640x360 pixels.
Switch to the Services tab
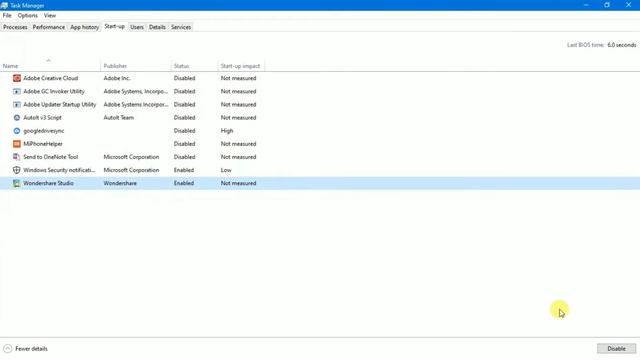coord(181,27)
